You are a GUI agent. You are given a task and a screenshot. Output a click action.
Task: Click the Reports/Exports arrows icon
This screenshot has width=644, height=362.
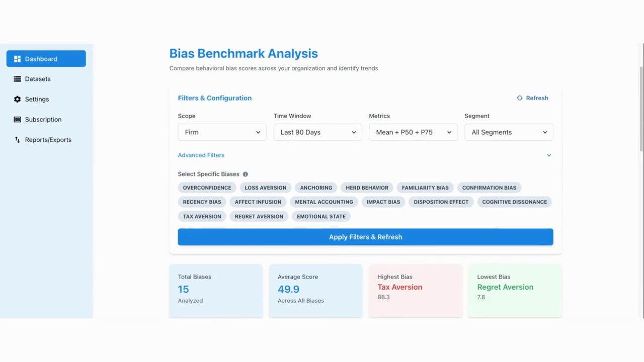17,140
